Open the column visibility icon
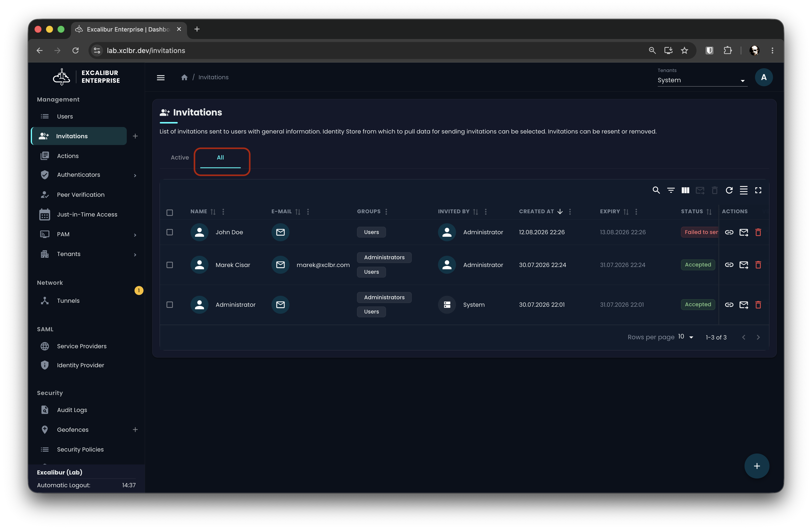812x530 pixels. (685, 190)
